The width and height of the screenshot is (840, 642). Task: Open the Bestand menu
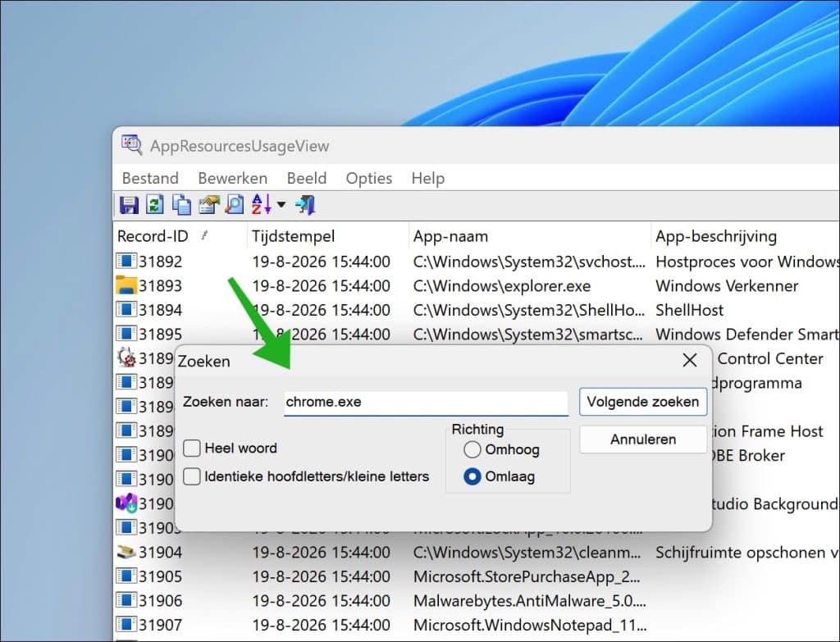(x=151, y=178)
